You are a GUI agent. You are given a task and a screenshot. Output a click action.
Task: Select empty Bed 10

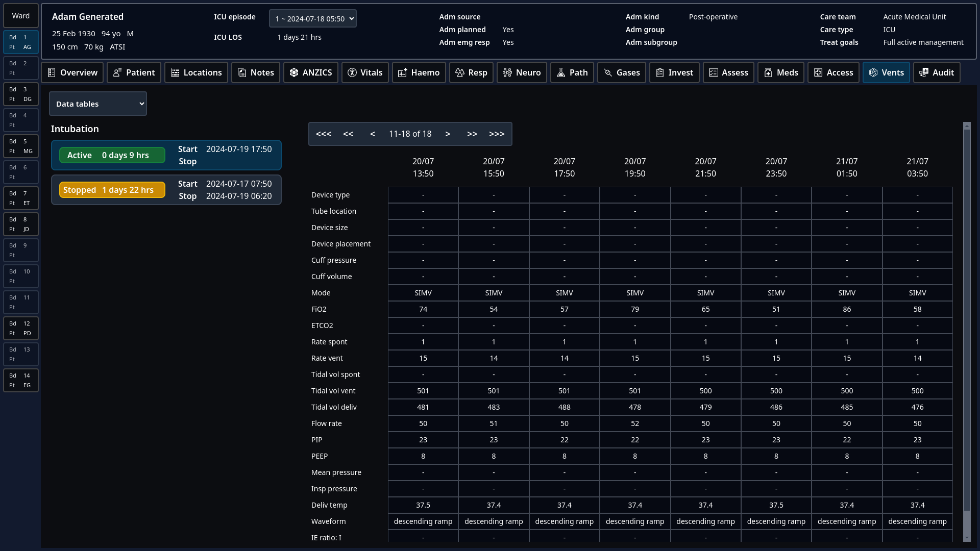tap(21, 277)
